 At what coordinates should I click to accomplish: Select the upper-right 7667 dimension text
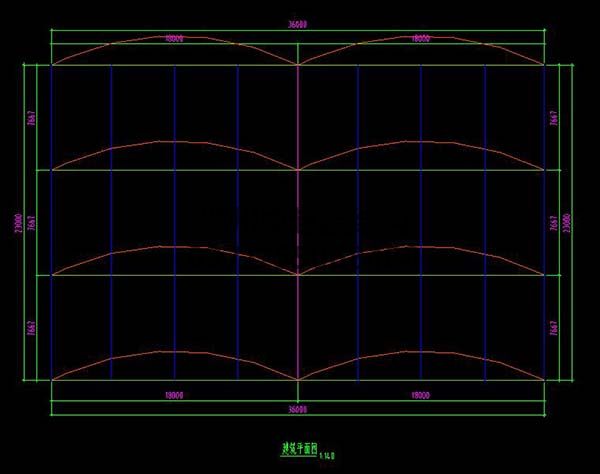(554, 118)
